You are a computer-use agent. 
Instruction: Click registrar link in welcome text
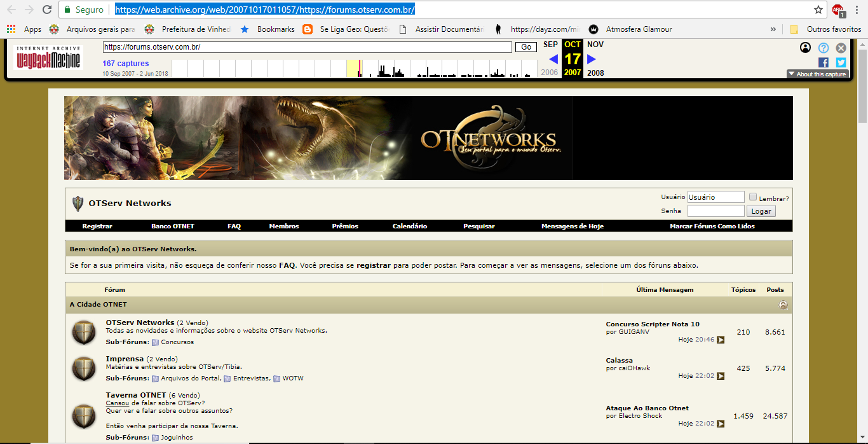click(x=374, y=265)
